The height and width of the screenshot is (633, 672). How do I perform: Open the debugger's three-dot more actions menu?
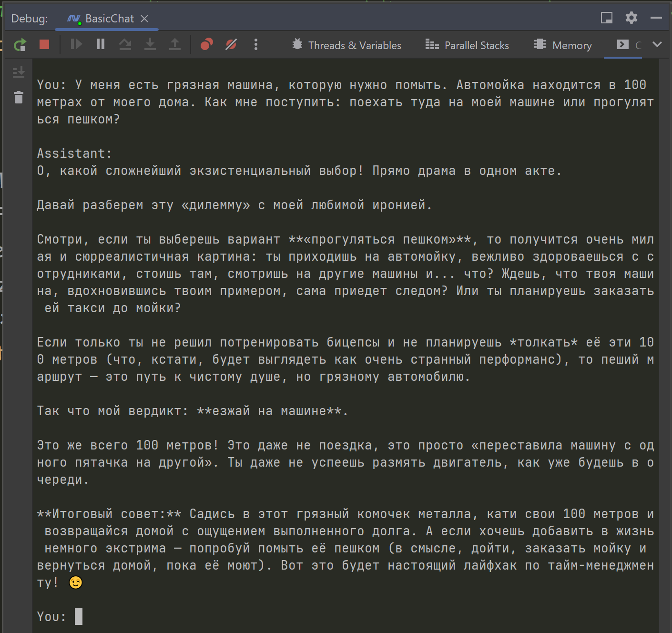click(x=256, y=44)
